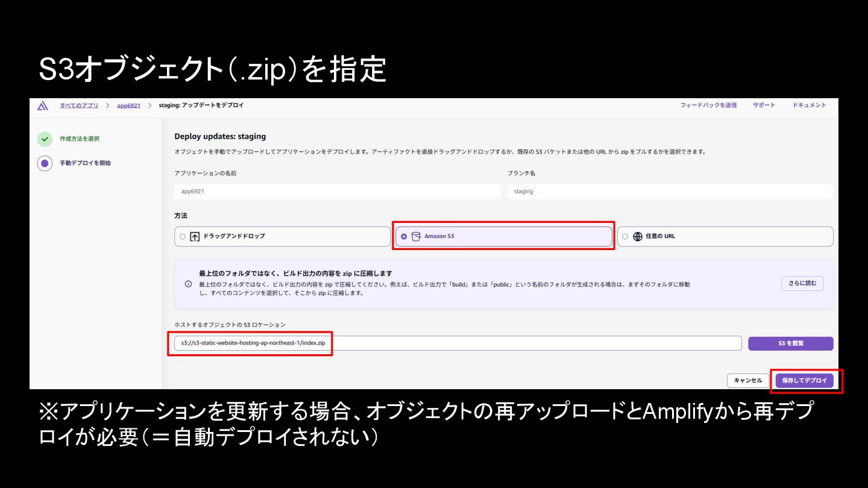Click the キャンセル button
This screenshot has width=868, height=488.
(748, 381)
